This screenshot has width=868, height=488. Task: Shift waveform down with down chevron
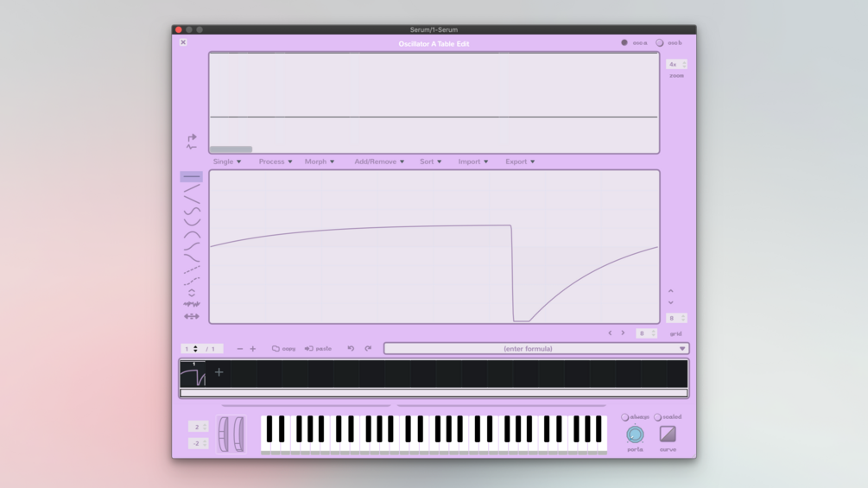671,302
